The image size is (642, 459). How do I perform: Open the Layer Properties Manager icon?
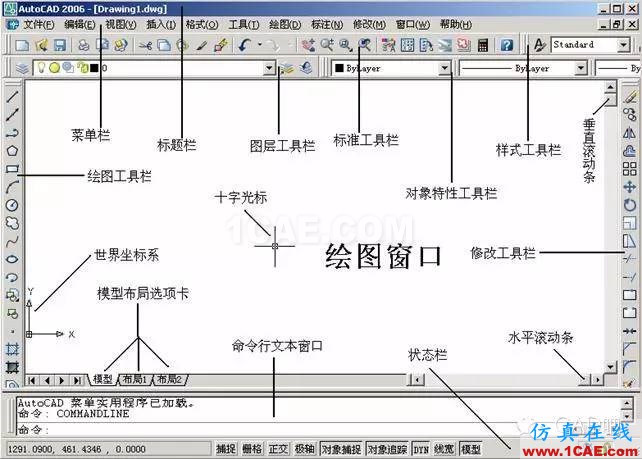coord(22,68)
